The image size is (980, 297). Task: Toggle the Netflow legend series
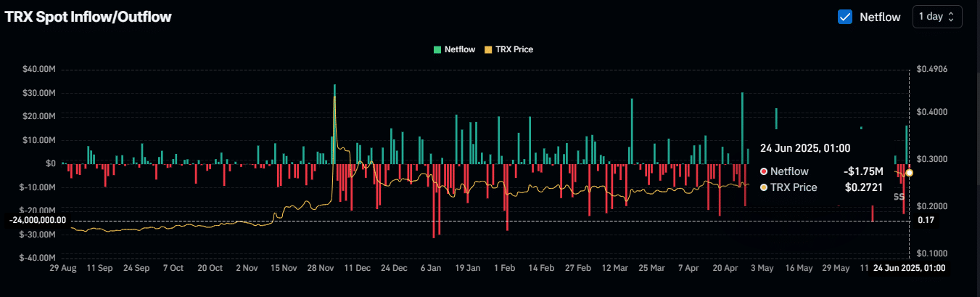click(454, 49)
